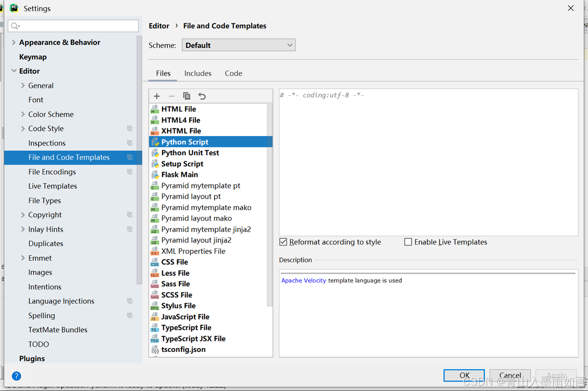Click the Copy template icon
The height and width of the screenshot is (391, 588).
[187, 96]
